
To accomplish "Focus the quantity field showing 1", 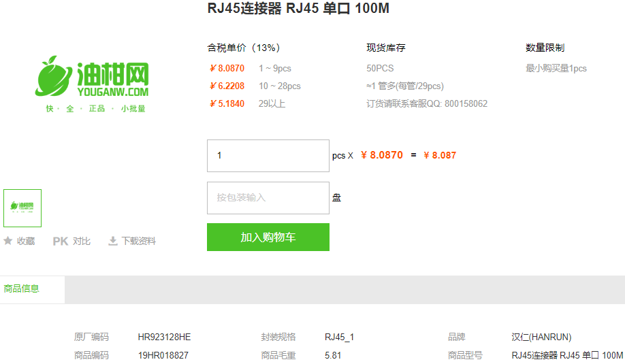I will pos(268,156).
